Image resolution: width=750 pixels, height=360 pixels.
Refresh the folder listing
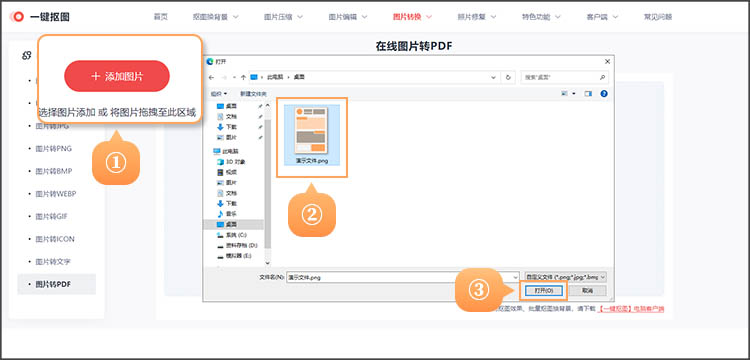point(508,77)
